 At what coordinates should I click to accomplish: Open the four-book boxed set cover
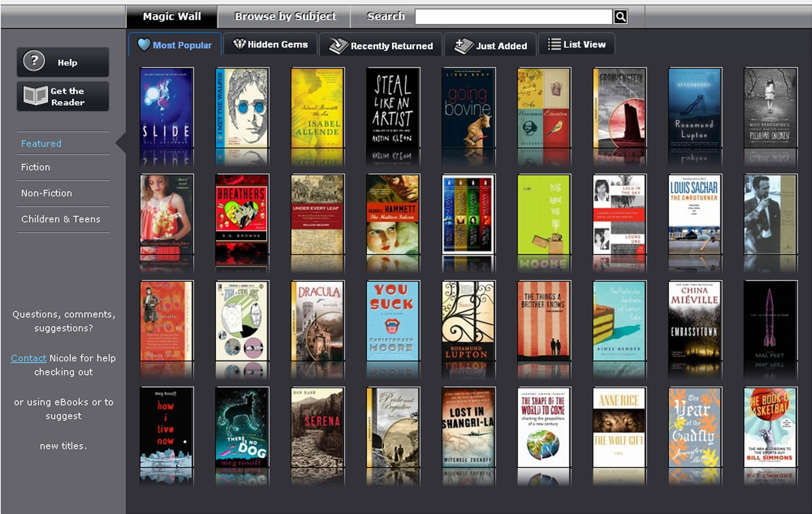point(468,214)
